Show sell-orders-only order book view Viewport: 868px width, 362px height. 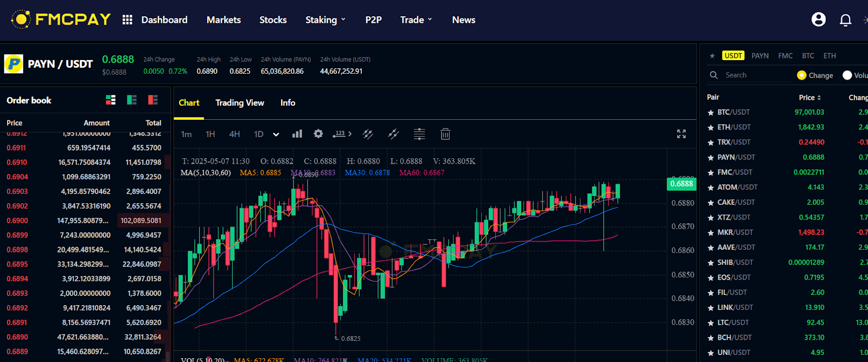[x=153, y=100]
